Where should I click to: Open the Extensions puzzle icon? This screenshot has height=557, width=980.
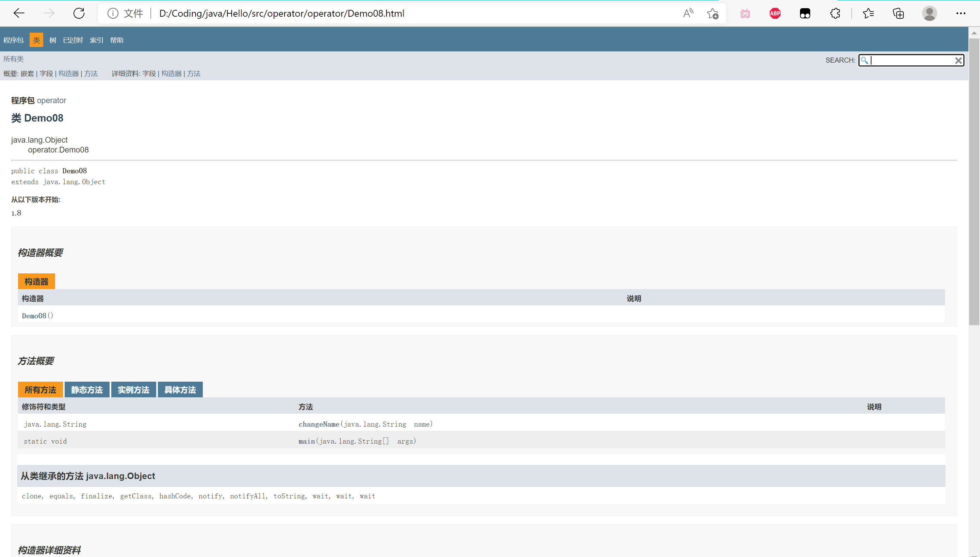835,13
